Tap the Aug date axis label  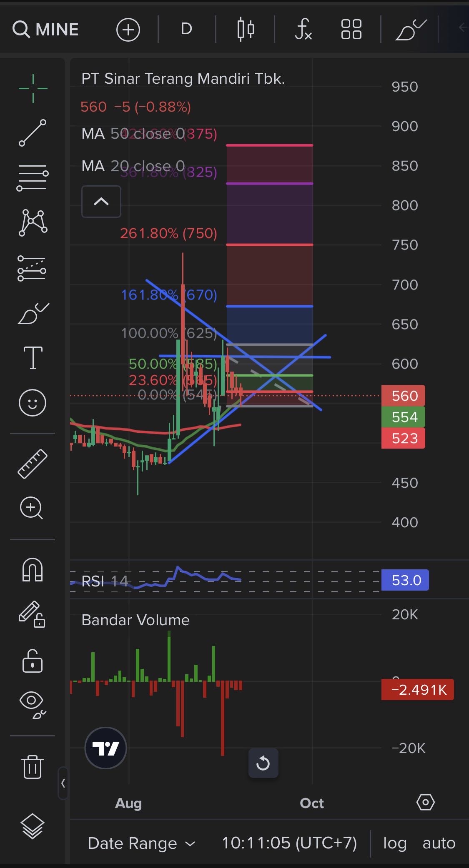[x=128, y=803]
